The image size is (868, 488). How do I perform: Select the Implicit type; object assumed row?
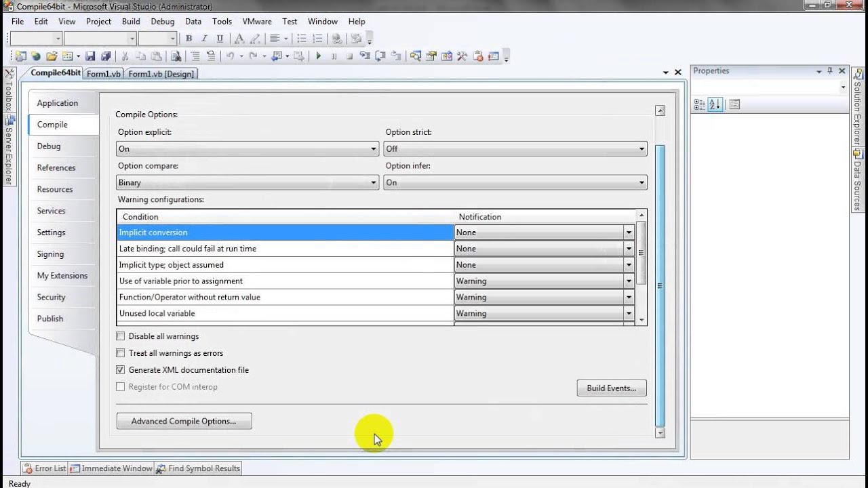coord(285,265)
